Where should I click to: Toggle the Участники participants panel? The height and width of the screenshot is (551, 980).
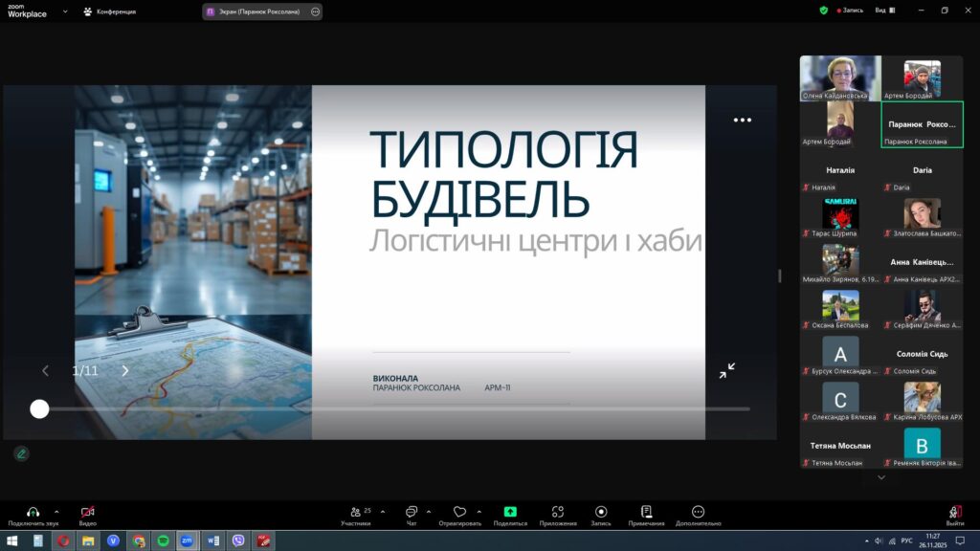tap(356, 512)
